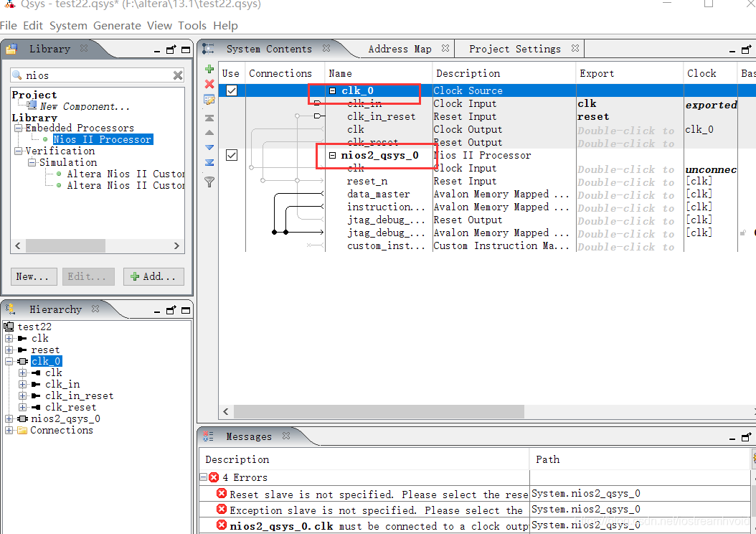Image resolution: width=756 pixels, height=534 pixels.
Task: Click the Library horizontal scrollbar thumb
Action: tap(65, 246)
